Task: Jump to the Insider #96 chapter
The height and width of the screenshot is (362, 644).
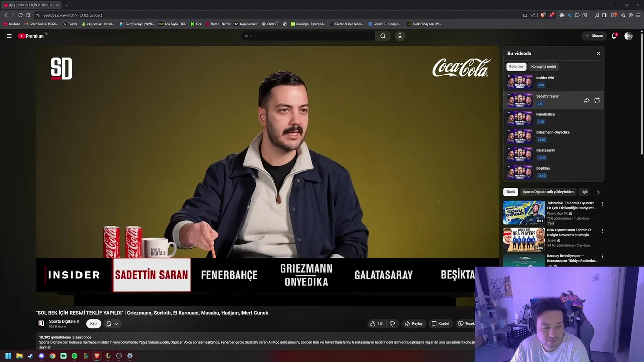Action: (553, 82)
